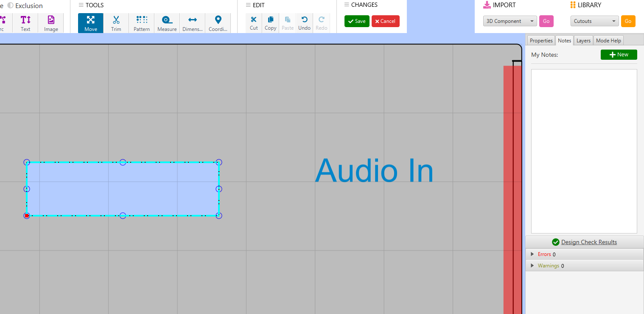Save the changes
The image size is (644, 314).
[x=357, y=21]
